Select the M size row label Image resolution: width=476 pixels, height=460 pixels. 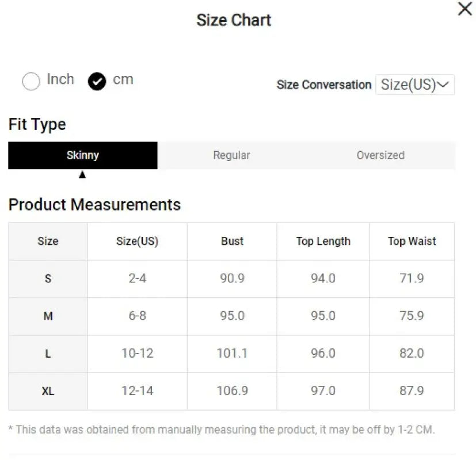point(48,316)
